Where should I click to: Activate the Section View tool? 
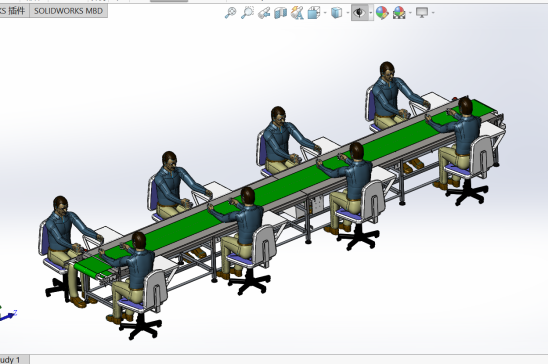[280, 13]
